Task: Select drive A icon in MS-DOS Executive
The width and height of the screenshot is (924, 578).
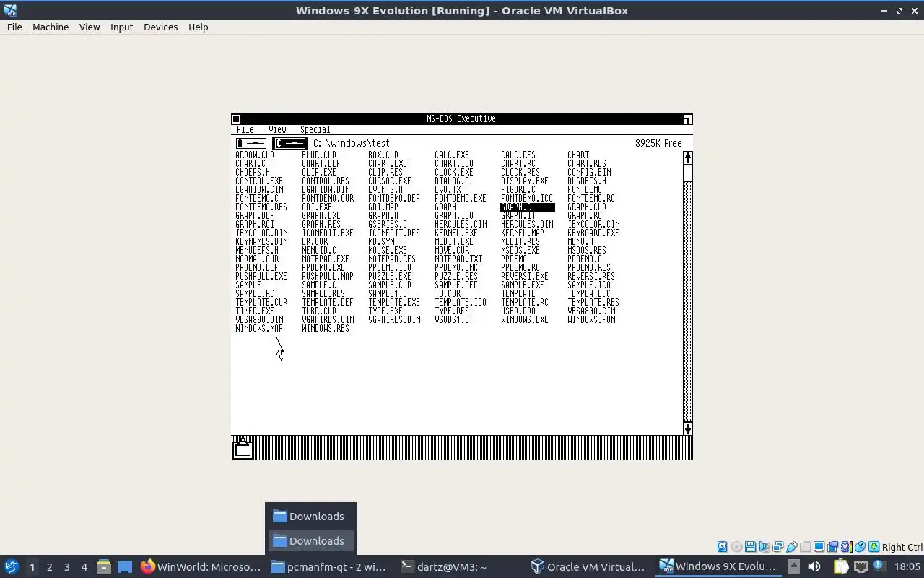Action: coord(250,143)
